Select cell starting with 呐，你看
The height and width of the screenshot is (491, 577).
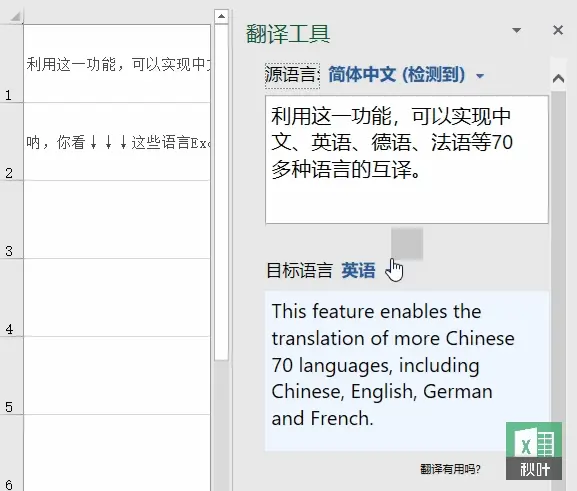[117, 142]
